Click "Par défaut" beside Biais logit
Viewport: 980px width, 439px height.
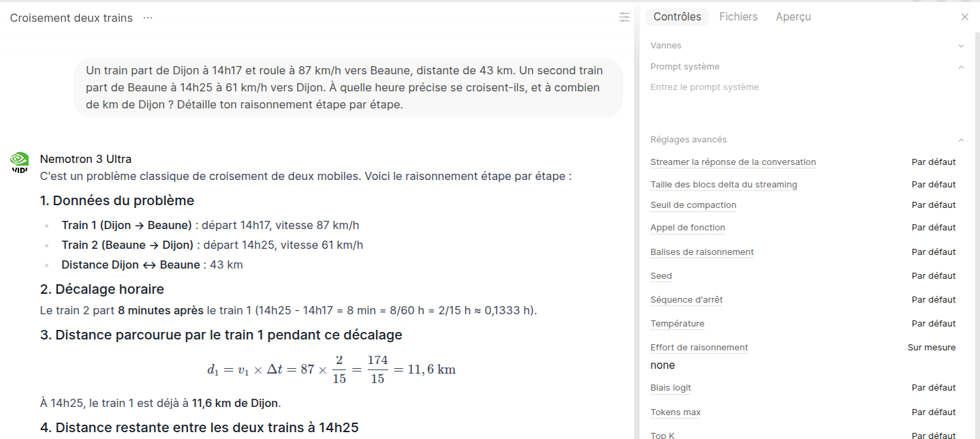click(934, 388)
